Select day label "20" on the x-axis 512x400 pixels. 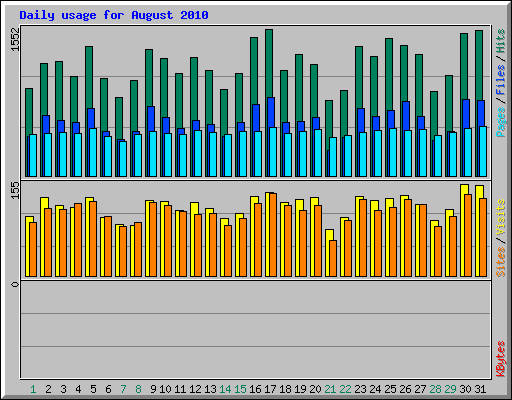coord(315,389)
